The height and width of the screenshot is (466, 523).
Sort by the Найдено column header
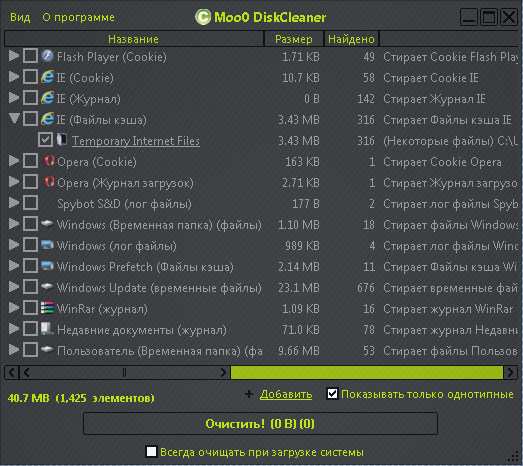coord(351,39)
